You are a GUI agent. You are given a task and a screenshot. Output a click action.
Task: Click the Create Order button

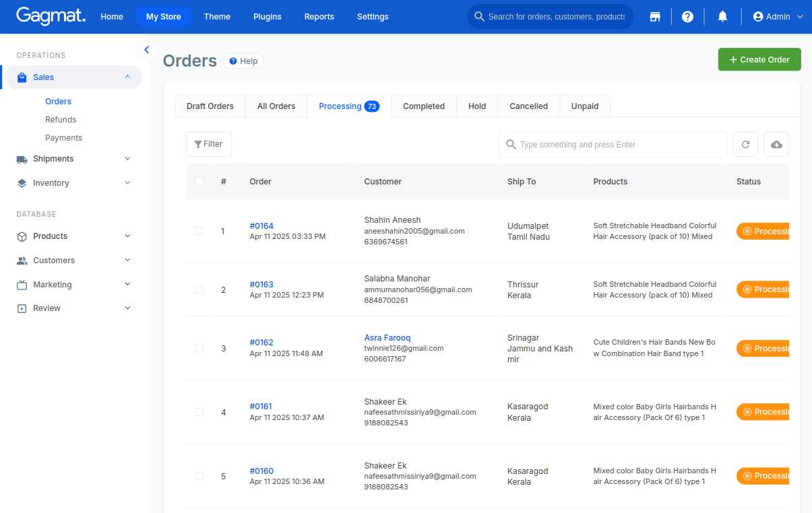click(x=759, y=59)
